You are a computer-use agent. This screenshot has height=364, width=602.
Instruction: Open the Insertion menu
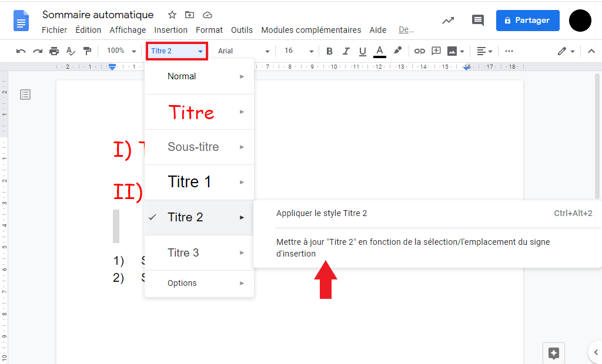[171, 29]
